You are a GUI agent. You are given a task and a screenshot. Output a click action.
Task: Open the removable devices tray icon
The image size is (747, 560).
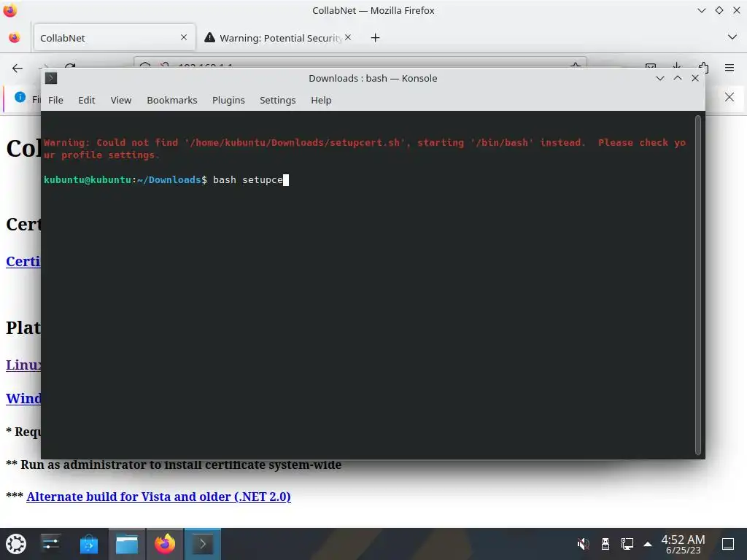click(605, 544)
